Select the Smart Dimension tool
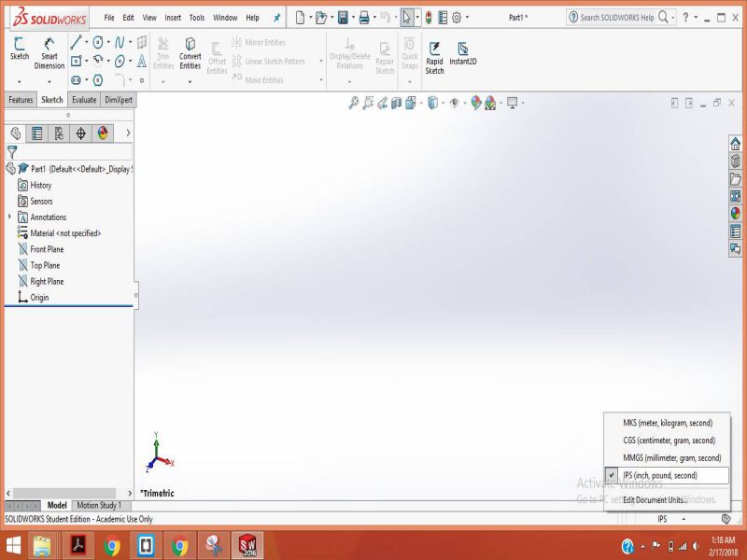 tap(49, 53)
